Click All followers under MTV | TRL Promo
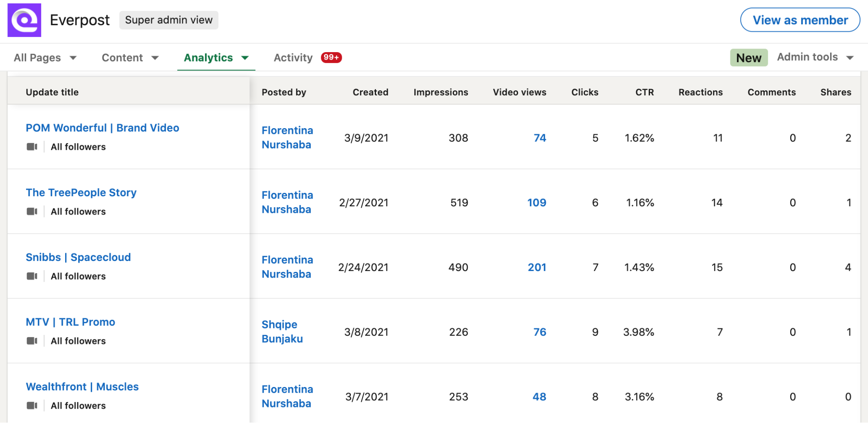 pyautogui.click(x=78, y=341)
